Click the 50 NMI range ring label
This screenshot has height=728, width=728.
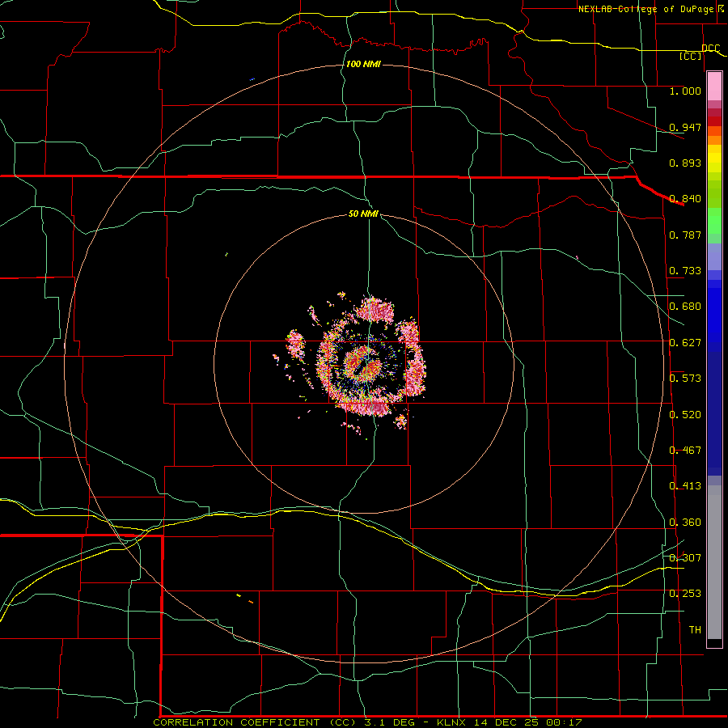pos(363,214)
